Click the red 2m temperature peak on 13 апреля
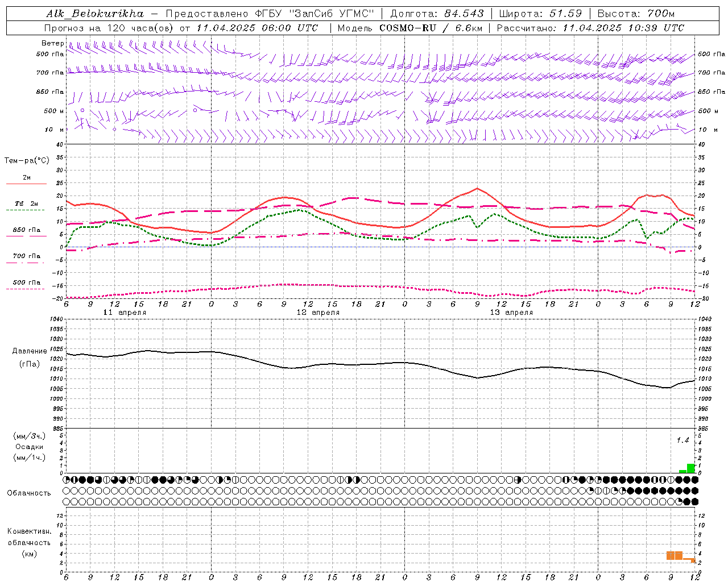Image resolution: width=728 pixels, height=582 pixels. tap(477, 188)
